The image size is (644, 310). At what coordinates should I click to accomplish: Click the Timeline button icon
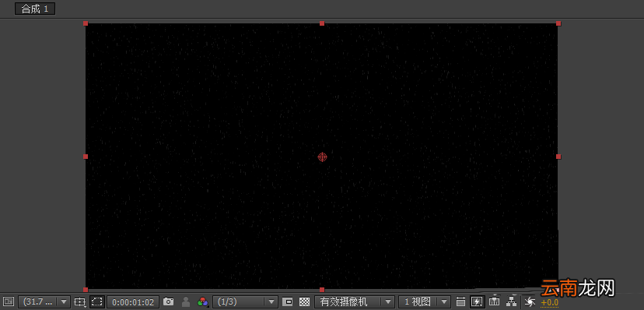[495, 301]
